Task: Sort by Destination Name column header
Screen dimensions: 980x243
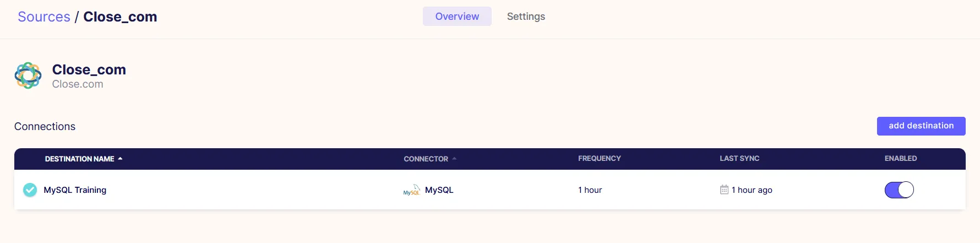Action: (x=84, y=159)
